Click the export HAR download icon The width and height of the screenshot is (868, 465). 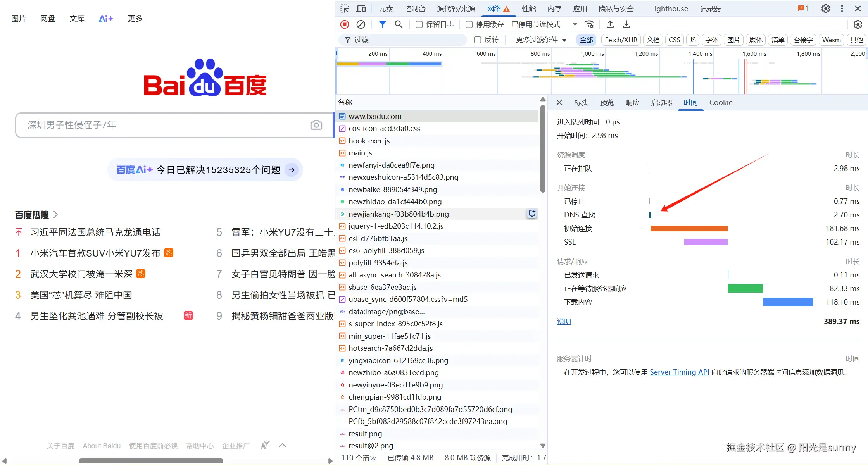[626, 24]
